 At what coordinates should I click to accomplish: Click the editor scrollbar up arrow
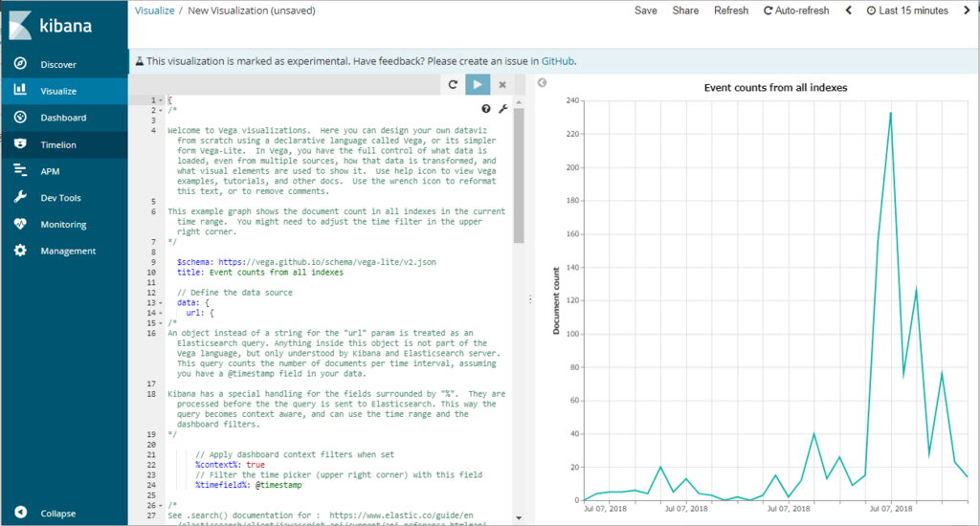point(519,101)
